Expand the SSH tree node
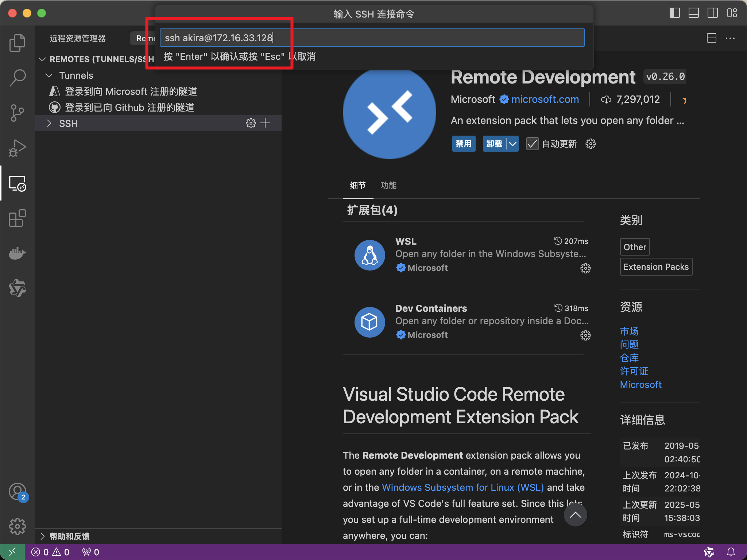The image size is (747, 560). [x=49, y=123]
